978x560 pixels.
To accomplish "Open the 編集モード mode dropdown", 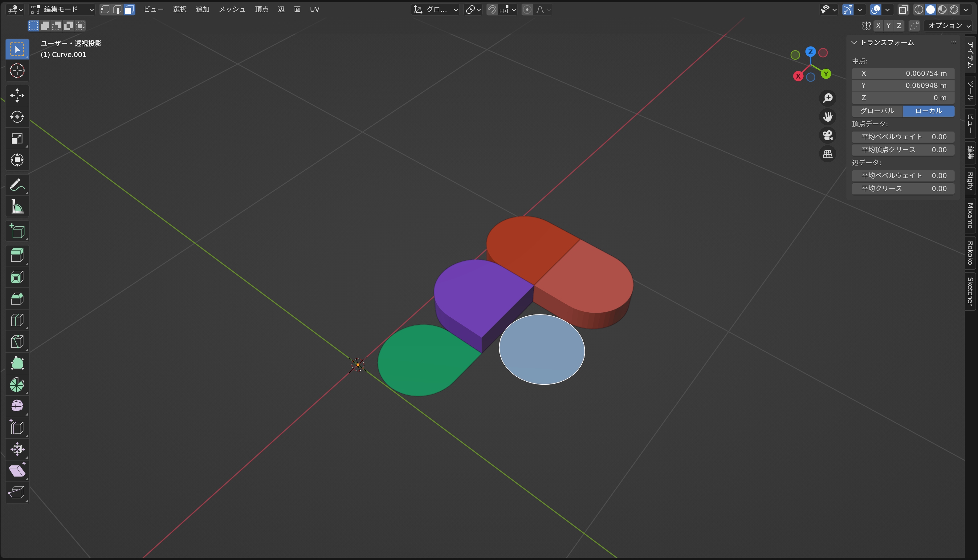I will (62, 9).
